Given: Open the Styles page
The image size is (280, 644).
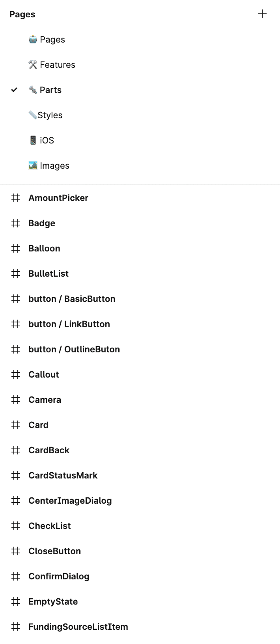Looking at the screenshot, I should click(45, 115).
